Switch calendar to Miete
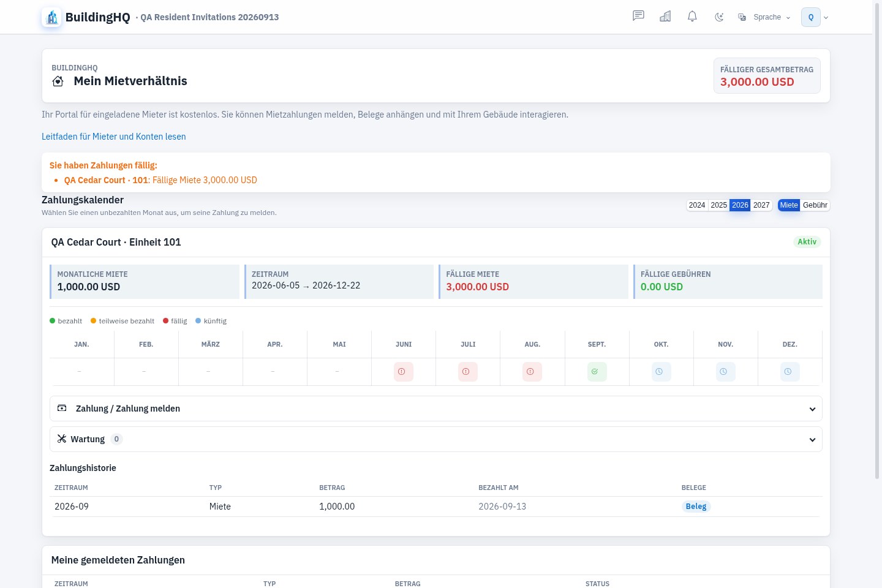Screen dimensions: 882x588 pos(789,205)
